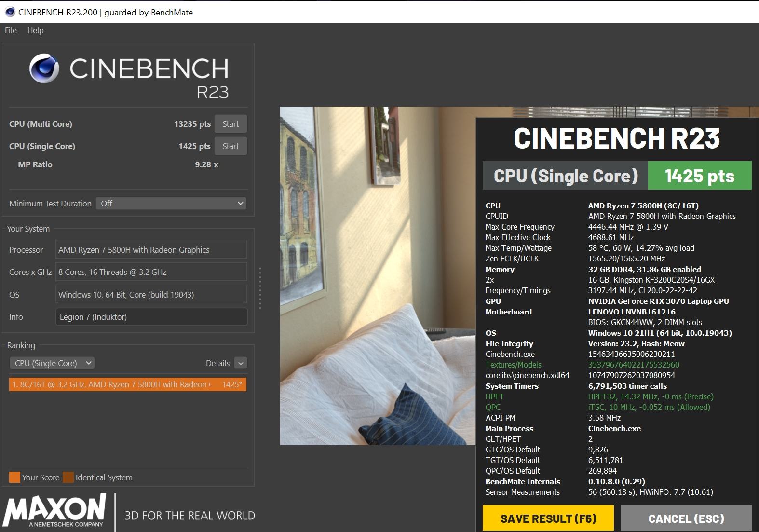Viewport: 759px width, 532px height.
Task: Select the ranking entry 1. 8C/16T @ 3.2 GHz
Action: [x=128, y=384]
